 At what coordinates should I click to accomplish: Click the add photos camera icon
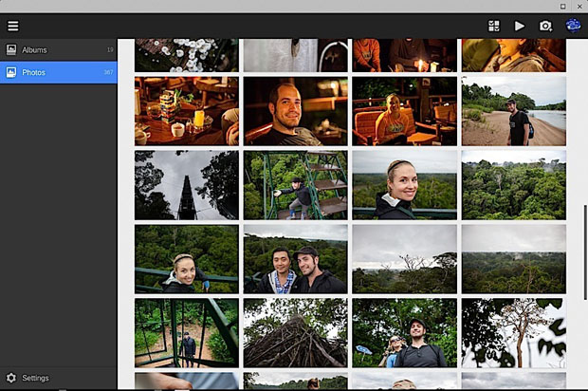point(545,26)
